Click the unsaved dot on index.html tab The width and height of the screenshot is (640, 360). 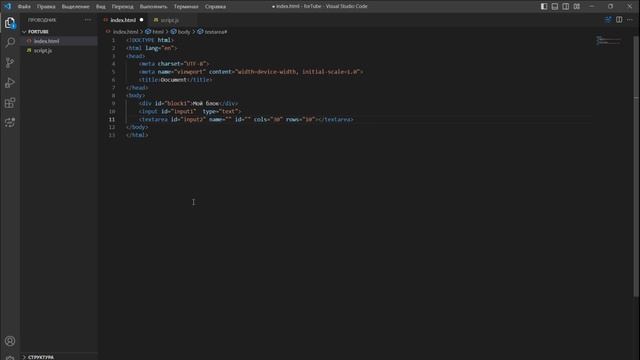tap(142, 20)
